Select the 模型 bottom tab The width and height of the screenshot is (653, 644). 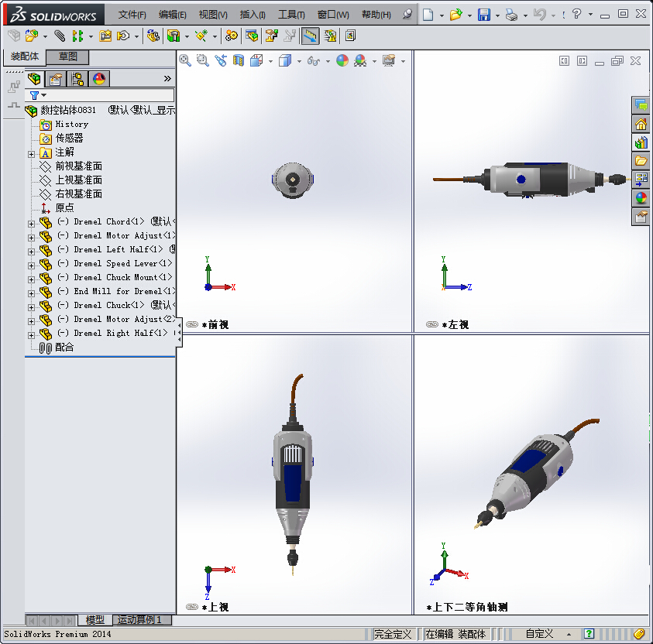[95, 620]
